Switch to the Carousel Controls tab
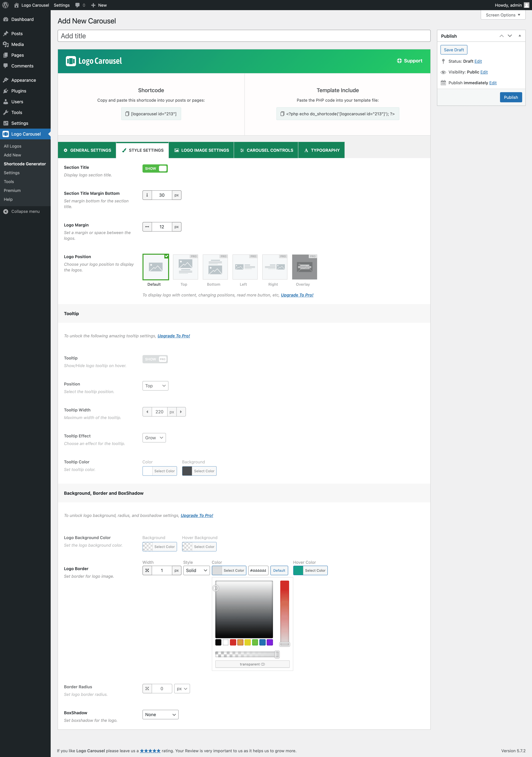Screen dimensions: 532x757 click(266, 150)
